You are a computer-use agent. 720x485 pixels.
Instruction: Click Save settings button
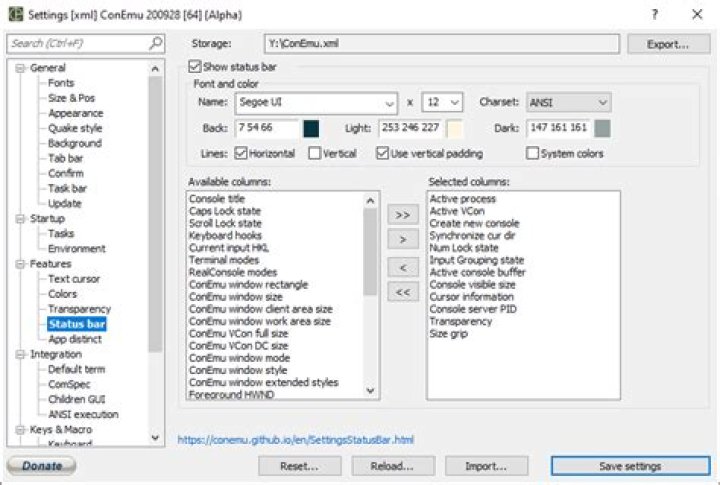coord(630,466)
